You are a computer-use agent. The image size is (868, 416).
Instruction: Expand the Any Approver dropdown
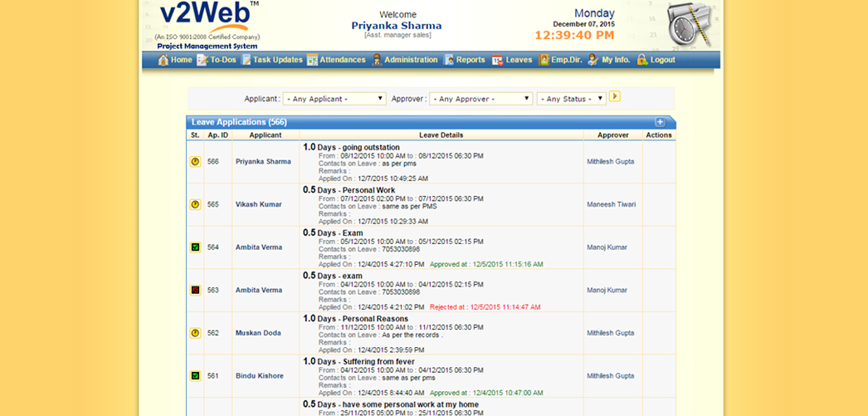coord(480,99)
